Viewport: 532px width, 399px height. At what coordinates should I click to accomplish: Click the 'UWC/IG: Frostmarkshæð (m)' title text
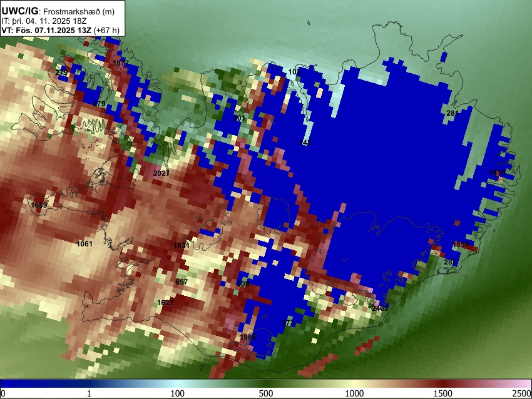(x=58, y=11)
